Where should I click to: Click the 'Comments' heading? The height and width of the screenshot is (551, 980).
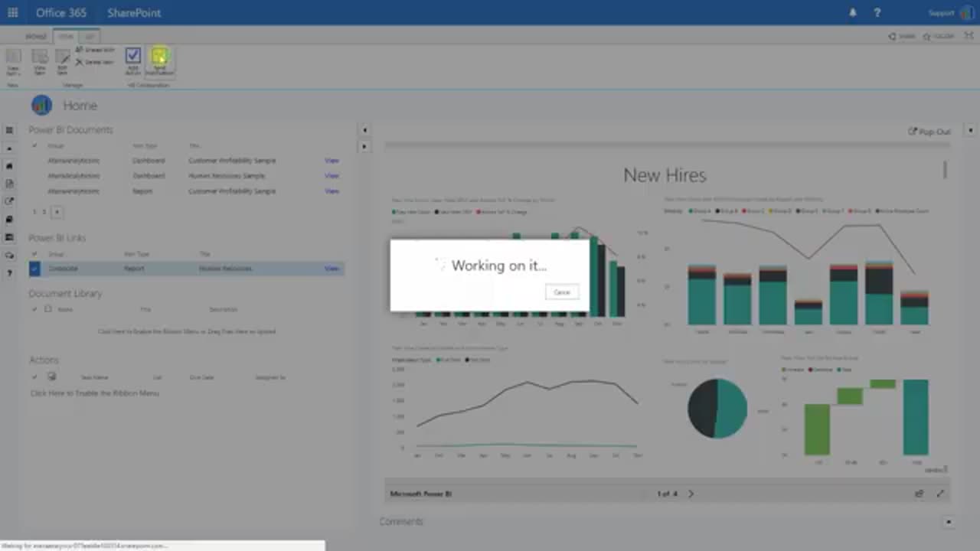click(401, 522)
